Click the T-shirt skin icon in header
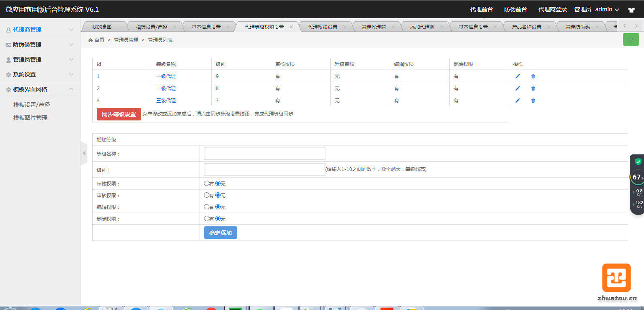This screenshot has height=310, width=644. pos(631,10)
